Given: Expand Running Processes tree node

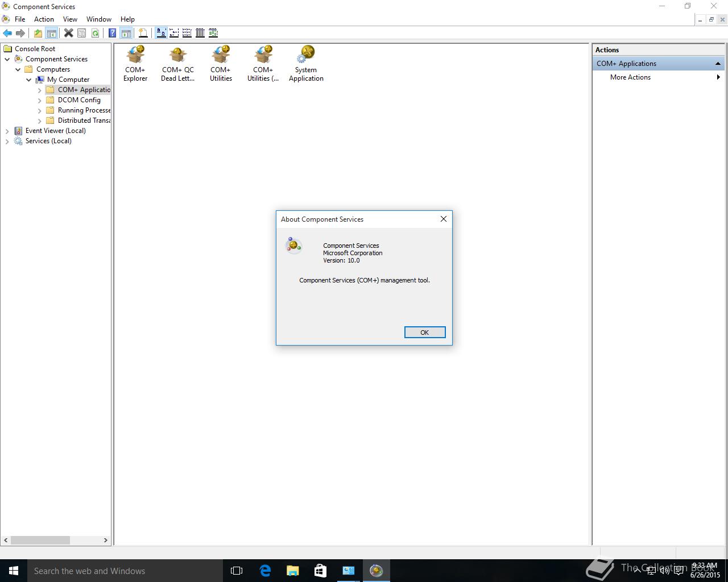Looking at the screenshot, I should click(x=40, y=110).
